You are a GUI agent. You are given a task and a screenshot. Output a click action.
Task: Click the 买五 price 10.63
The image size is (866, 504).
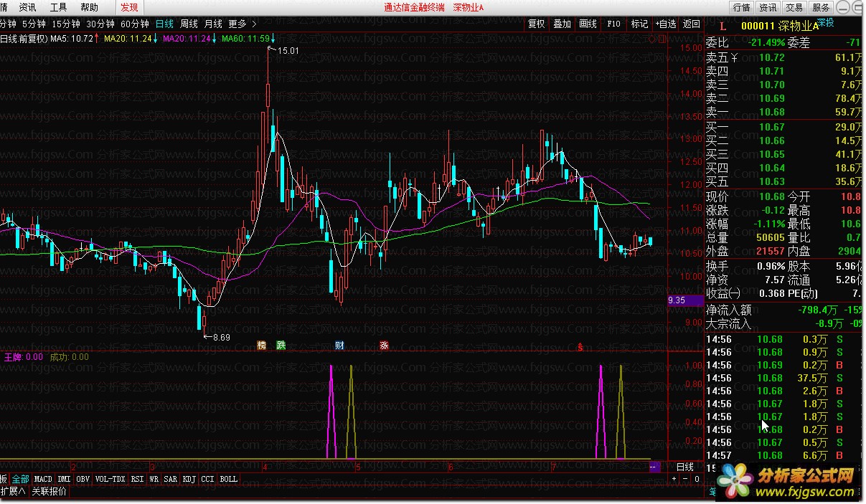point(771,181)
